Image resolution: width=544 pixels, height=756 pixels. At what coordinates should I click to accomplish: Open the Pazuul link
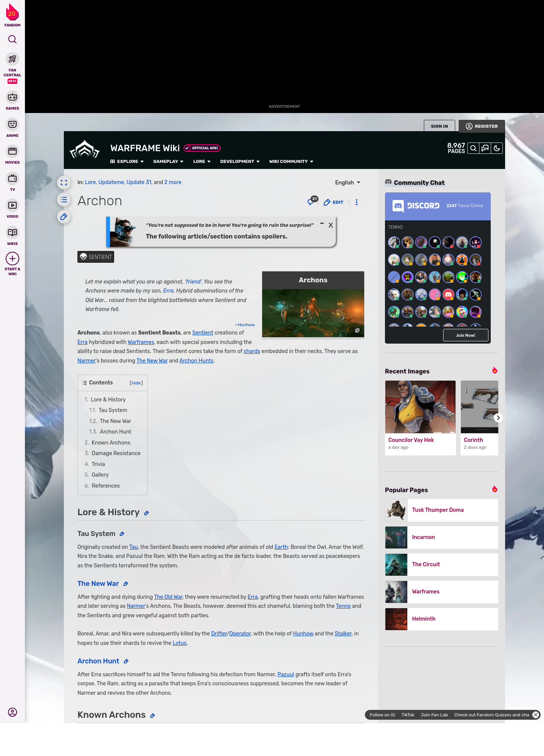pyautogui.click(x=286, y=674)
